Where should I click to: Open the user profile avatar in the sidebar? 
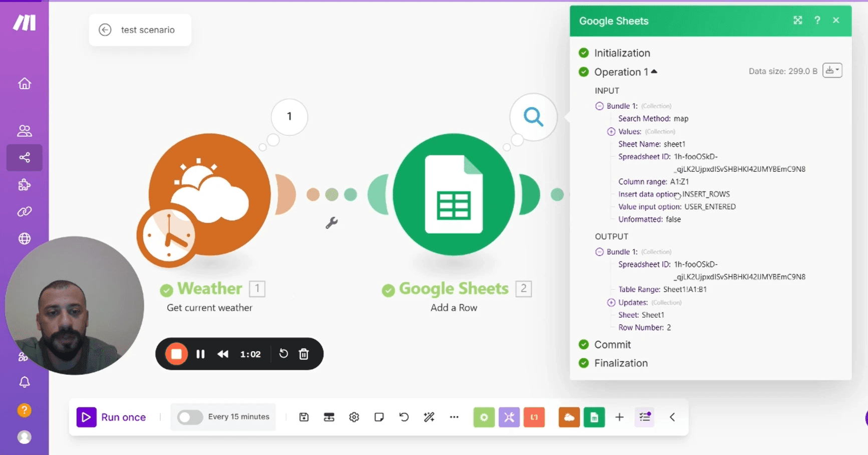pos(24,437)
